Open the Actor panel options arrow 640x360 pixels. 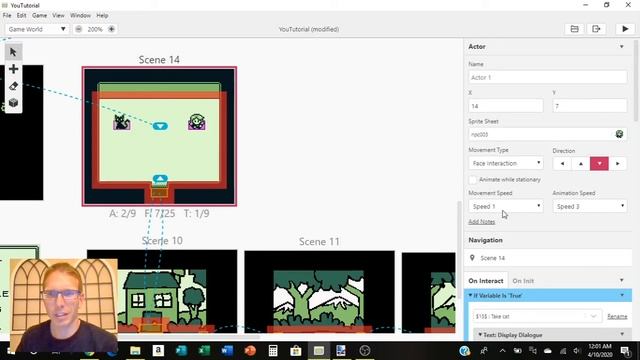(x=622, y=47)
